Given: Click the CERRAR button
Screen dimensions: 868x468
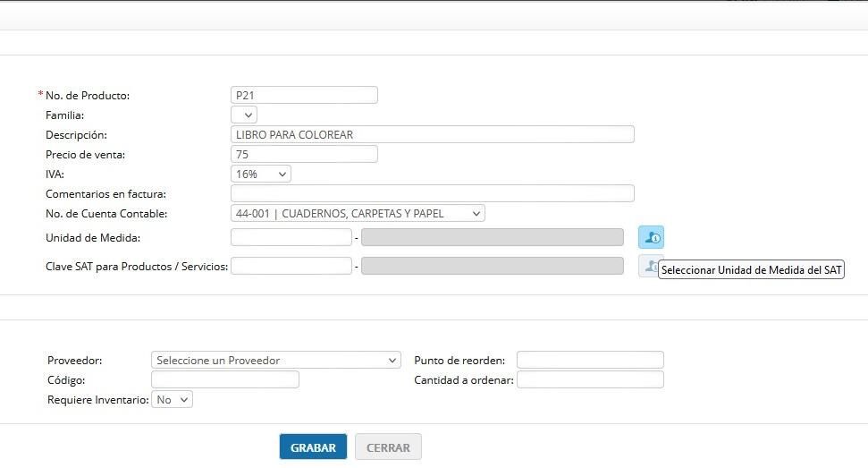Looking at the screenshot, I should pyautogui.click(x=388, y=447).
